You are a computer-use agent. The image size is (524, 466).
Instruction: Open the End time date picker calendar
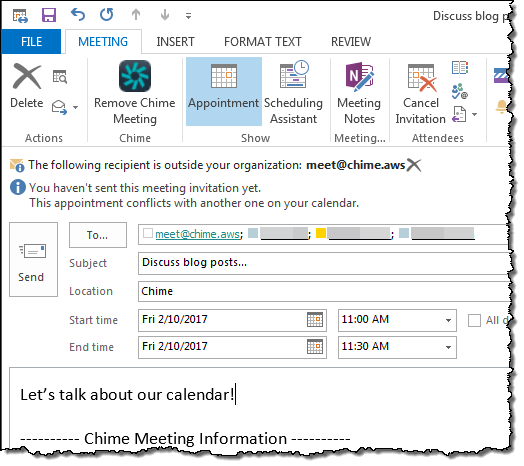click(315, 347)
